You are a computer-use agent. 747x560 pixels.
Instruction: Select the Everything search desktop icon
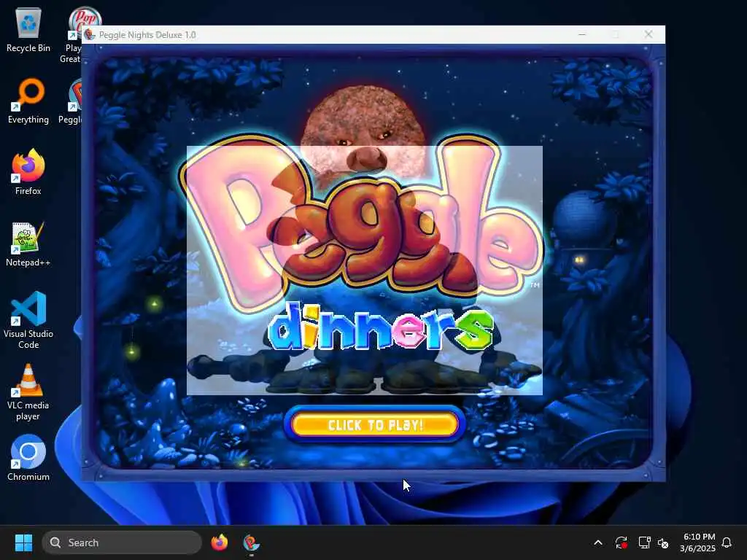(28, 101)
